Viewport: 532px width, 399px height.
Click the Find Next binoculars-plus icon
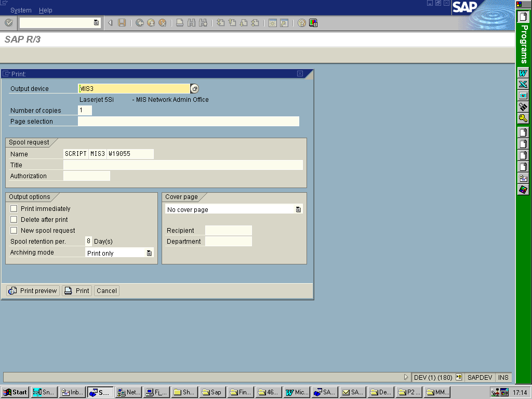203,23
